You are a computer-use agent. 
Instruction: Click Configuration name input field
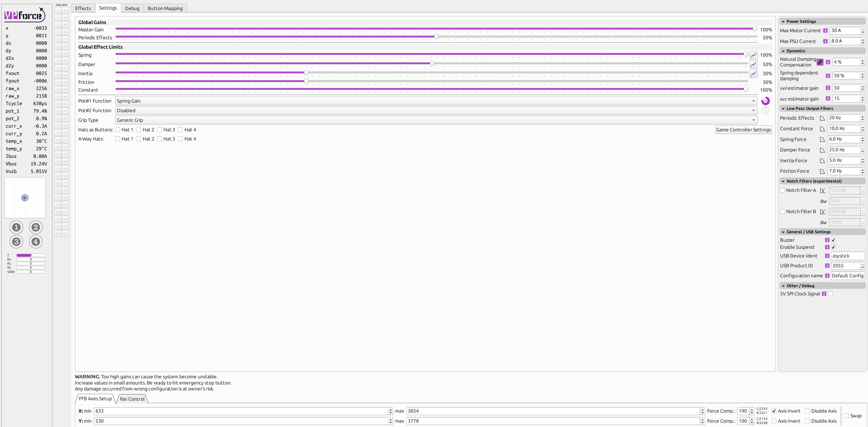pos(847,276)
